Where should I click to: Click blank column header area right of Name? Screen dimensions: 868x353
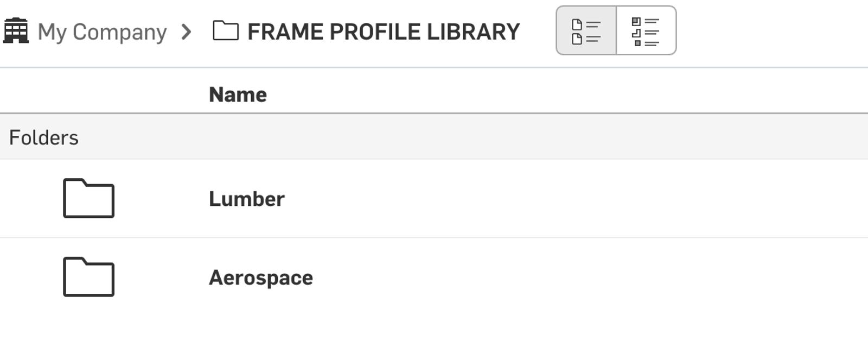click(542, 94)
